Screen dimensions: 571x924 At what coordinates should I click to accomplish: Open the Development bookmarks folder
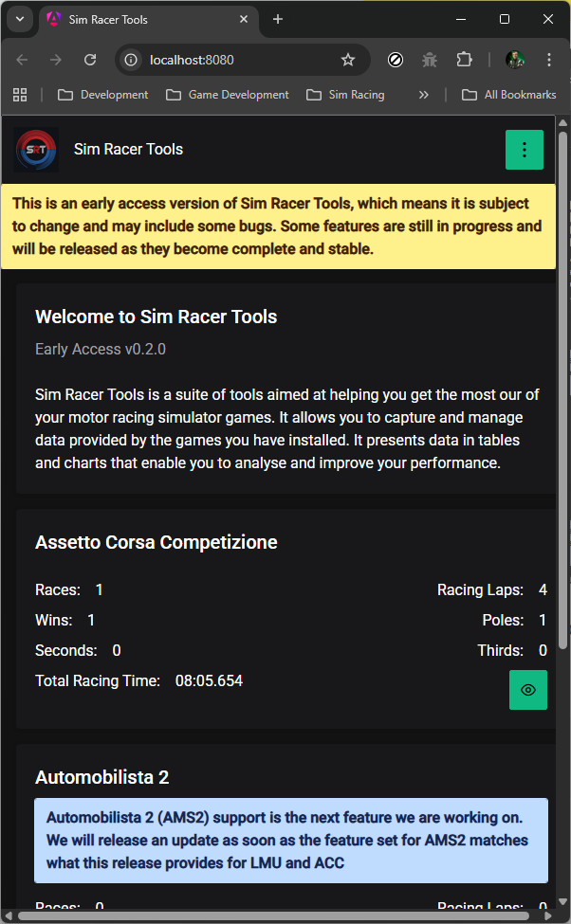point(103,95)
